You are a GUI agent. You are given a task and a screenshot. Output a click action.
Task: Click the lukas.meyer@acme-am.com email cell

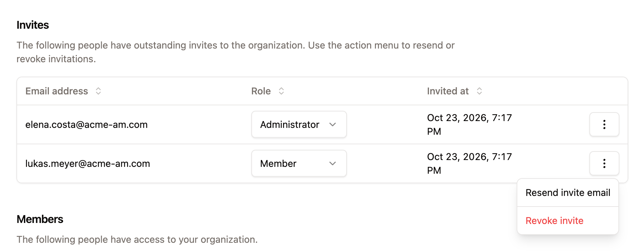[88, 163]
